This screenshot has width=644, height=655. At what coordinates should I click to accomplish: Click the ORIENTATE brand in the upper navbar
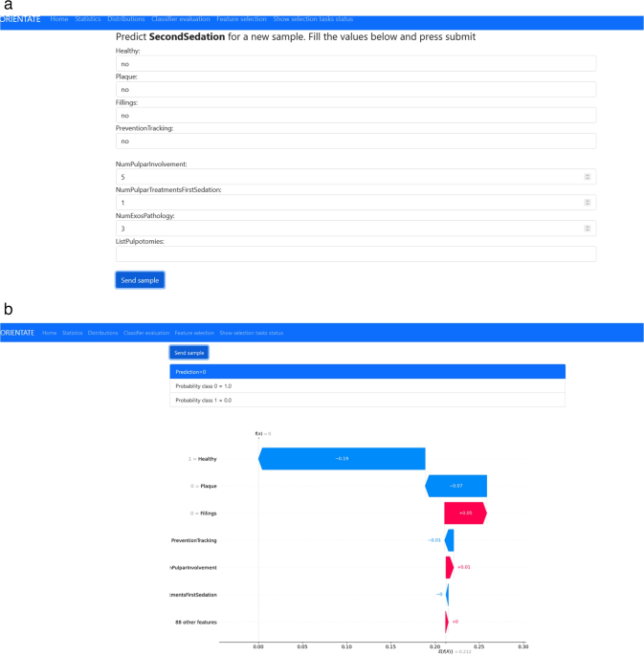[x=20, y=19]
